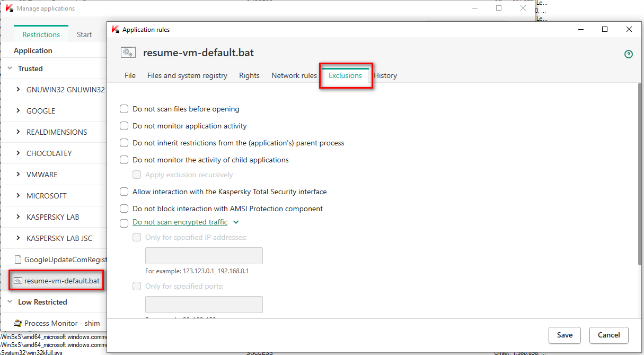Maximize the Application rules window
The image size is (644, 355).
point(605,30)
